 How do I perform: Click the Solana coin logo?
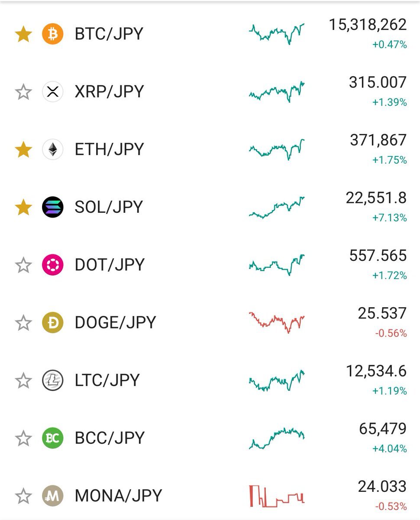(53, 207)
